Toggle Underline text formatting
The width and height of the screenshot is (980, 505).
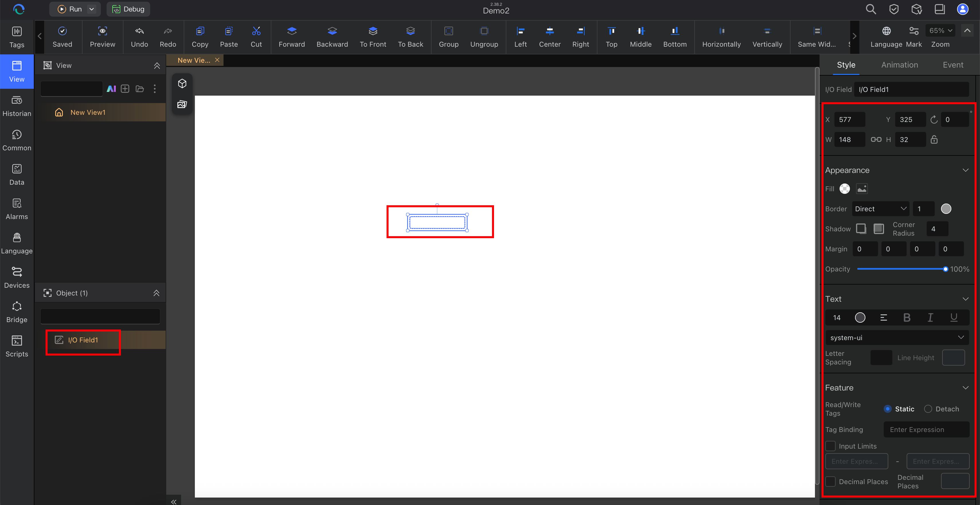[954, 318]
